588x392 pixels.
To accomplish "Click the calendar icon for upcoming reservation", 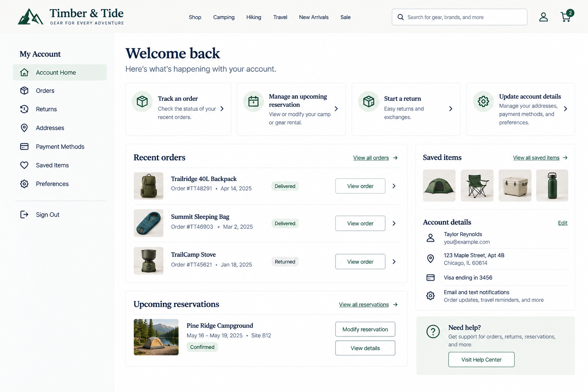I will coord(253,101).
